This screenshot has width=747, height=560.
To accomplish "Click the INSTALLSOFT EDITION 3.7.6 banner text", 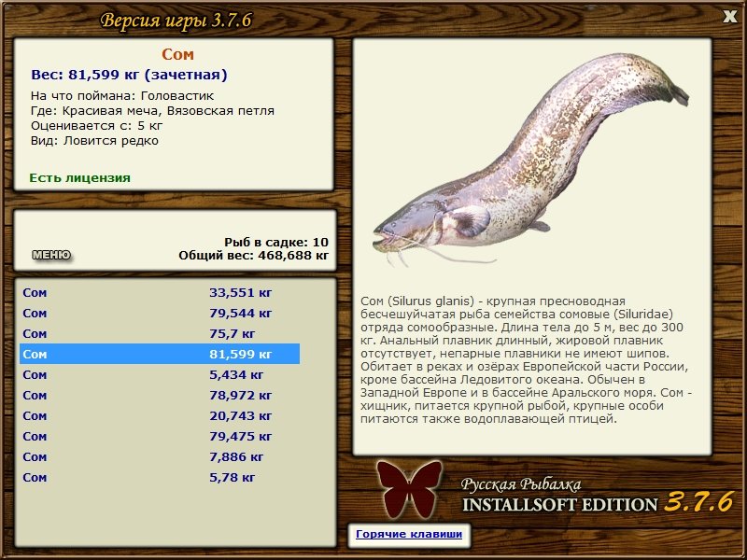I will [x=598, y=503].
